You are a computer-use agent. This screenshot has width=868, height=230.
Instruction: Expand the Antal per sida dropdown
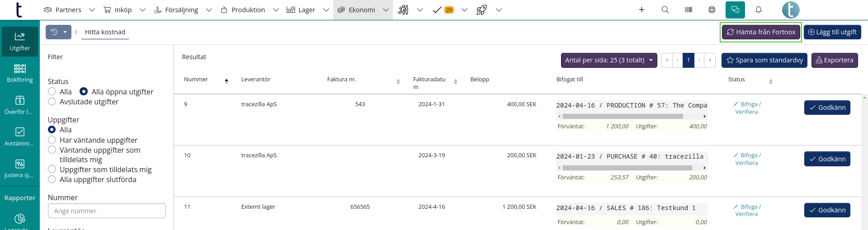coord(609,60)
